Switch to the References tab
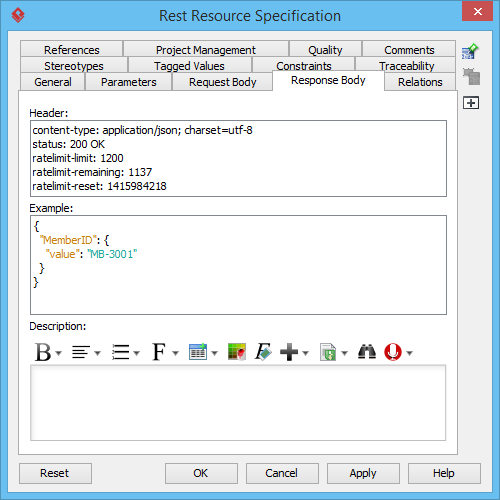 (71, 49)
